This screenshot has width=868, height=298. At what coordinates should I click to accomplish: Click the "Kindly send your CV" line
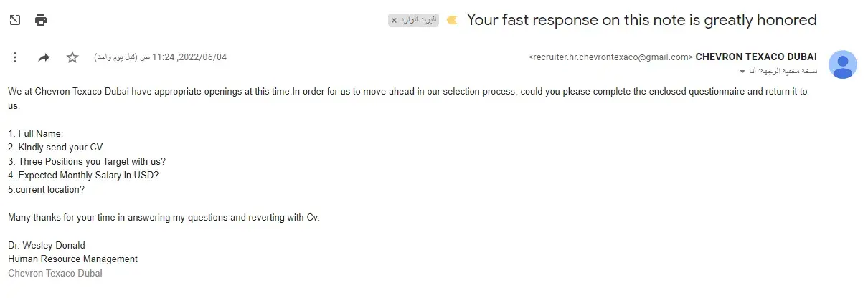click(55, 148)
